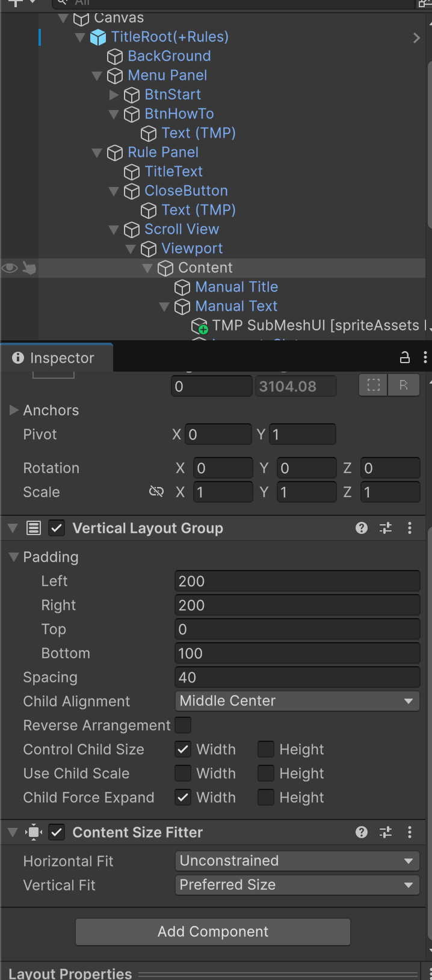
Task: Enable Control Child Size Height checkbox
Action: pos(266,749)
